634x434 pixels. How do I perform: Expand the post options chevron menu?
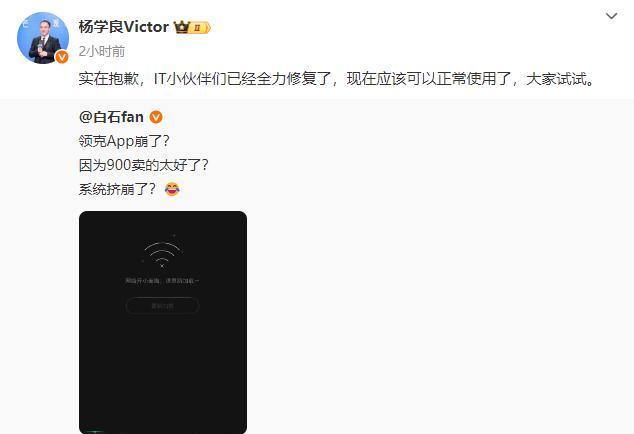pos(611,16)
